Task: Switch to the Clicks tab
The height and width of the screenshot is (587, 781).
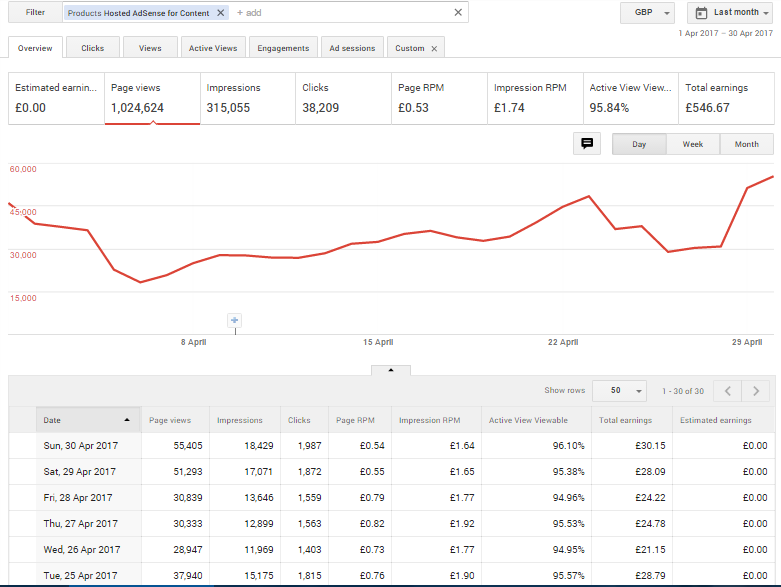Action: pos(93,48)
